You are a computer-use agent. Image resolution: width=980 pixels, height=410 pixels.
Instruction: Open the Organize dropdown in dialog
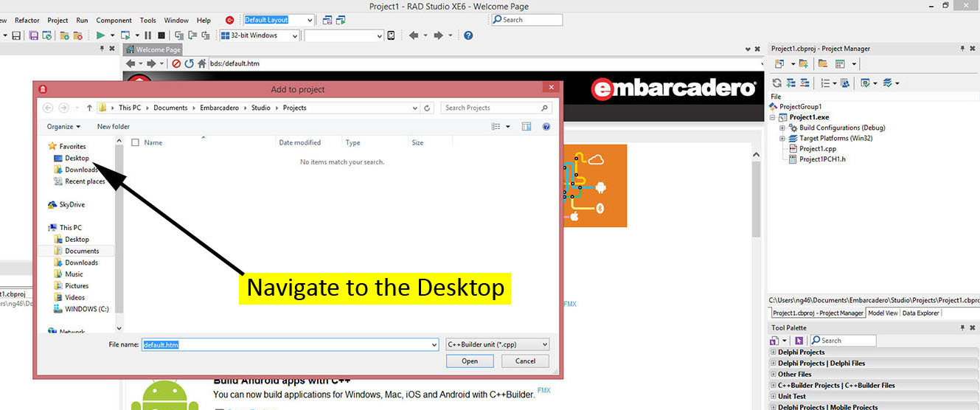click(x=63, y=127)
